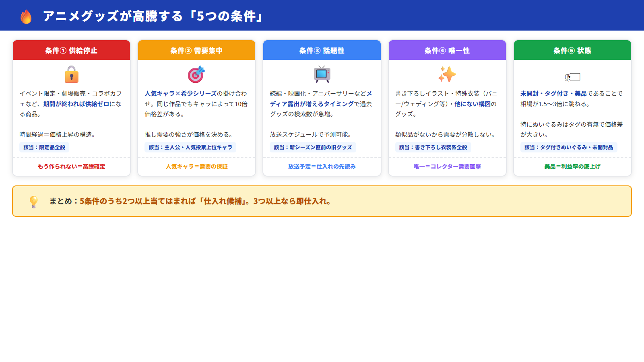Toggle the 該当：書き下ろし衣装系全般 badge
This screenshot has width=644, height=362.
[x=434, y=147]
